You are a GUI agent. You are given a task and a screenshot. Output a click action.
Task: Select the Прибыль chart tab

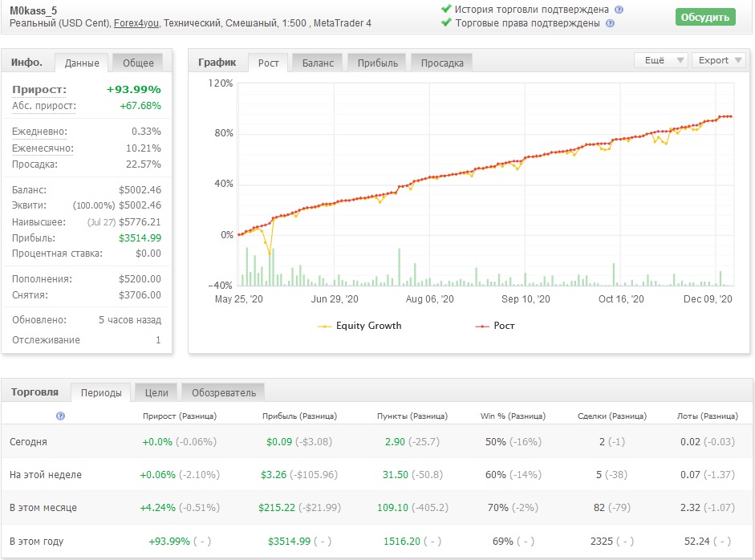(x=377, y=63)
